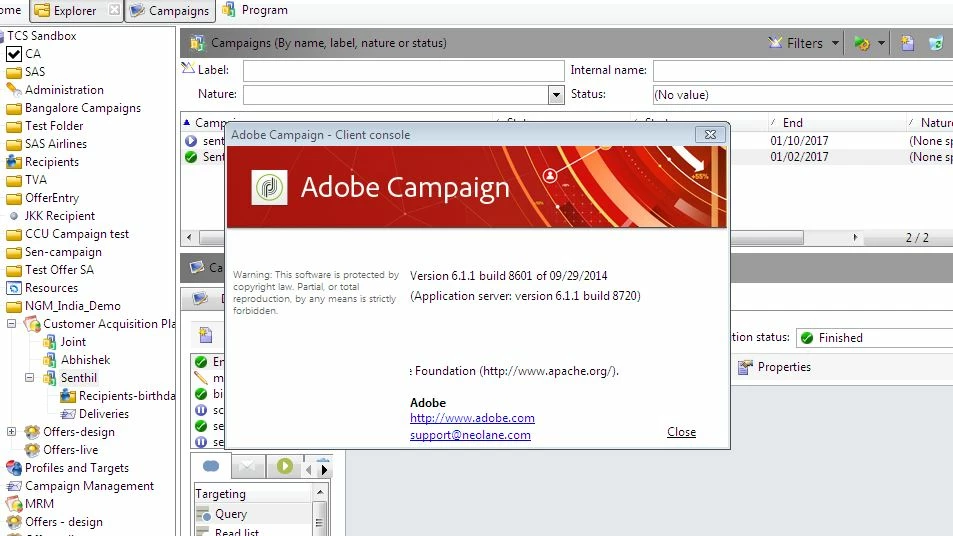The width and height of the screenshot is (953, 536).
Task: Select the Deliveries node icon
Action: 67,414
